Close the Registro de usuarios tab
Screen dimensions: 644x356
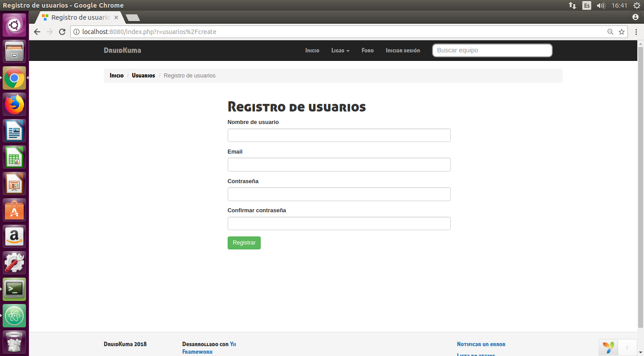pyautogui.click(x=116, y=17)
